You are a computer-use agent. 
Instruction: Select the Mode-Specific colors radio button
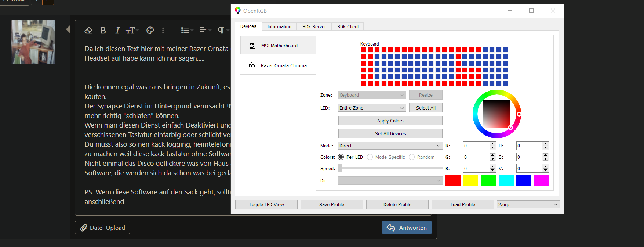pyautogui.click(x=370, y=157)
